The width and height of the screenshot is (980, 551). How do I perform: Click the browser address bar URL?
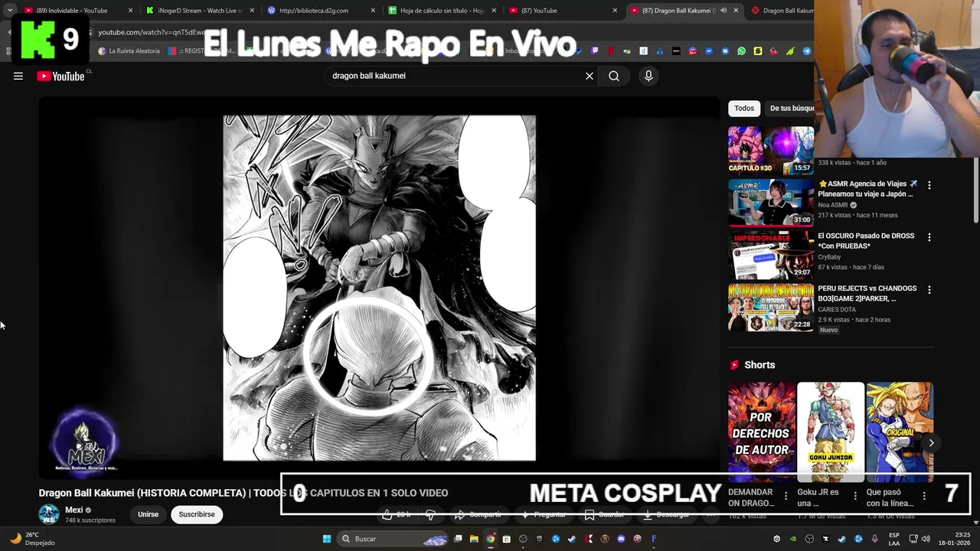tap(151, 32)
